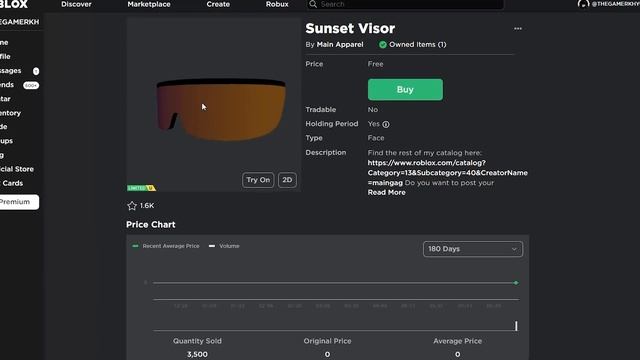Click the favorite star icon
Screen dimensions: 640x360
point(132,206)
